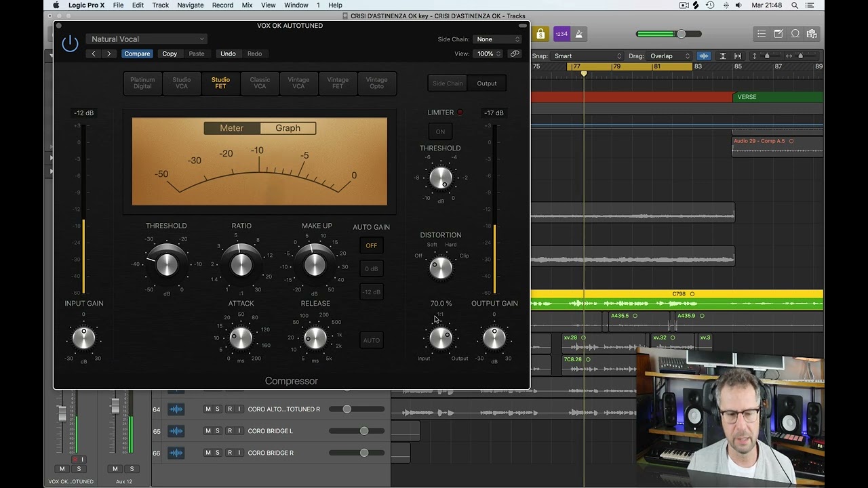Open the File menu
The height and width of the screenshot is (488, 868).
118,5
